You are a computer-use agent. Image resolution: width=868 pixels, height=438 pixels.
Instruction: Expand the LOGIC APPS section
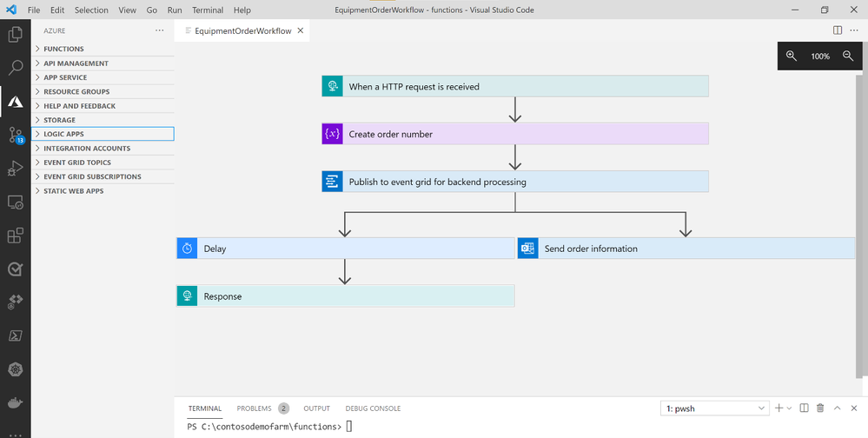click(103, 134)
